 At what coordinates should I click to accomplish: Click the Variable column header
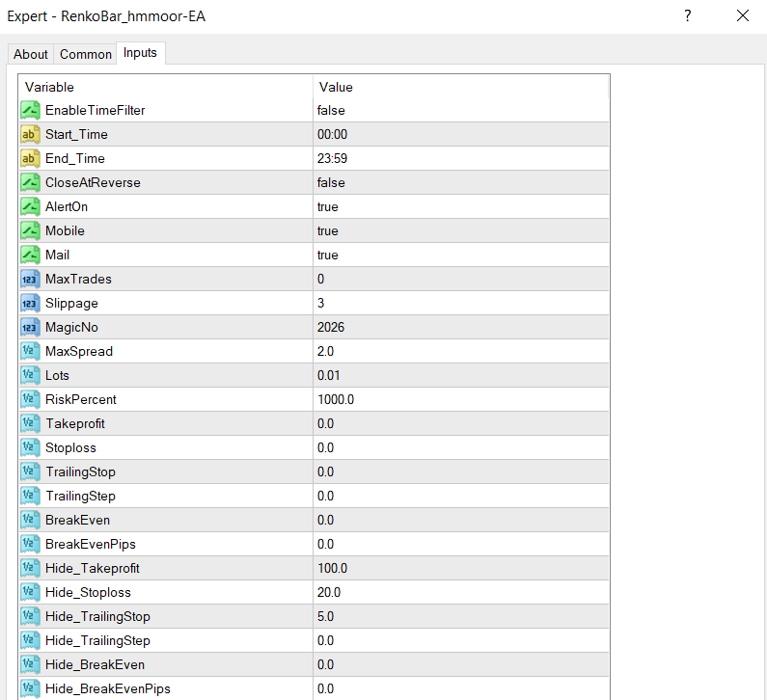click(166, 87)
